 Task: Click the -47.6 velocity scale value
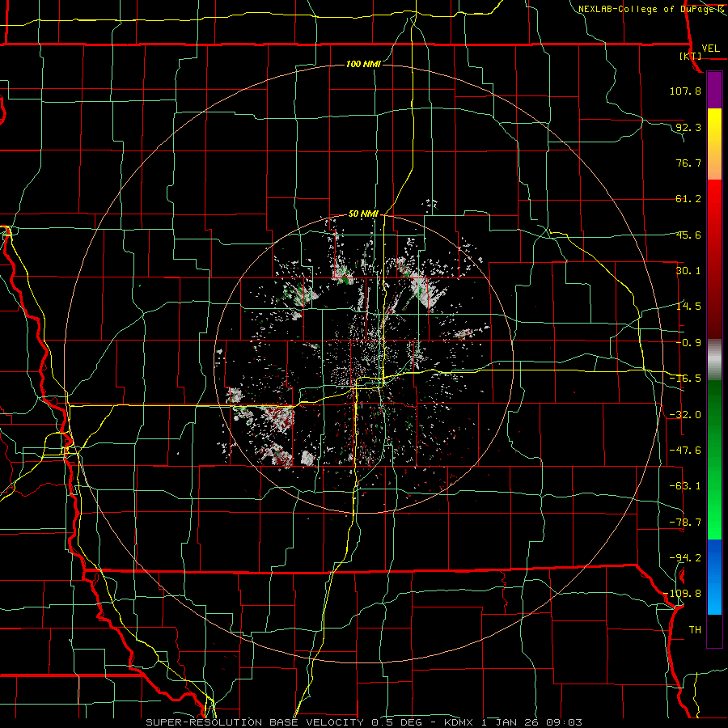pos(685,451)
